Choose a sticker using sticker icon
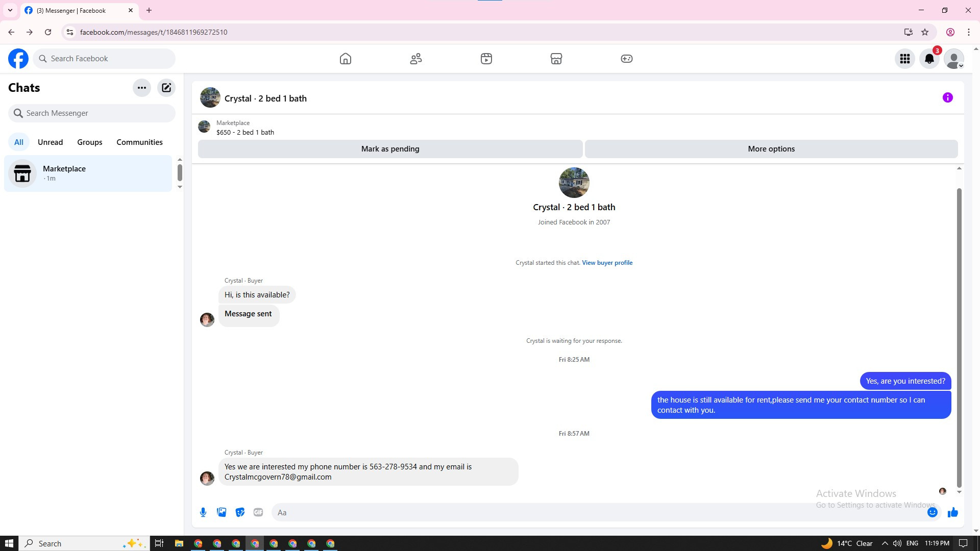Viewport: 980px width, 551px height. coord(240,512)
